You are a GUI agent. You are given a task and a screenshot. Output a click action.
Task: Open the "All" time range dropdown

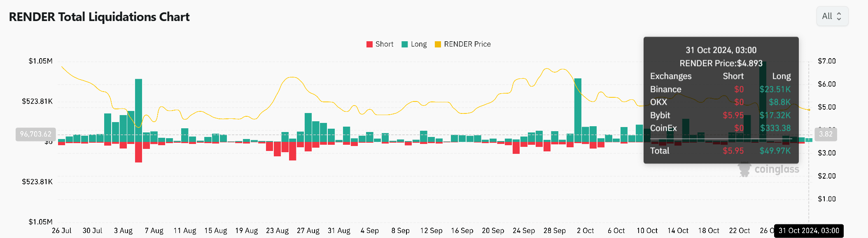click(x=832, y=16)
